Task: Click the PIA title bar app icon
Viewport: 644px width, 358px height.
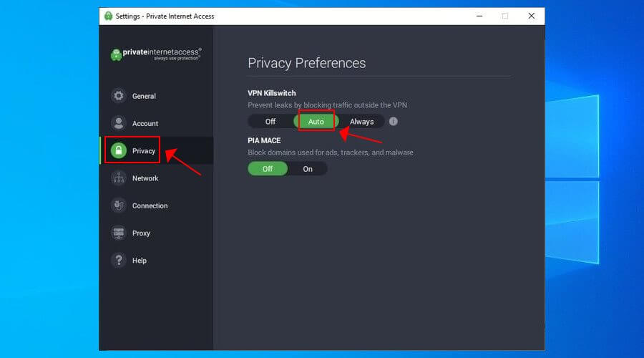Action: 109,16
